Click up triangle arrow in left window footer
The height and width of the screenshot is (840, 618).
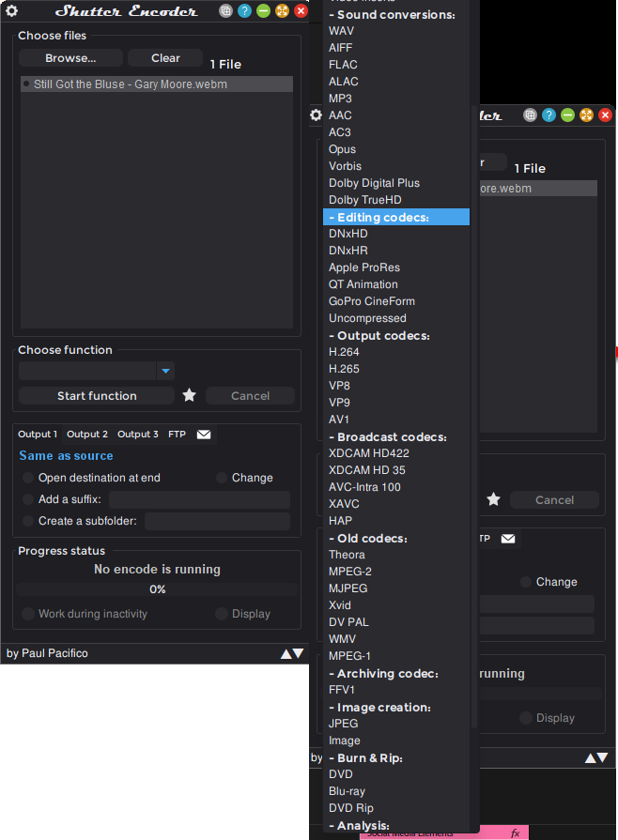click(286, 653)
